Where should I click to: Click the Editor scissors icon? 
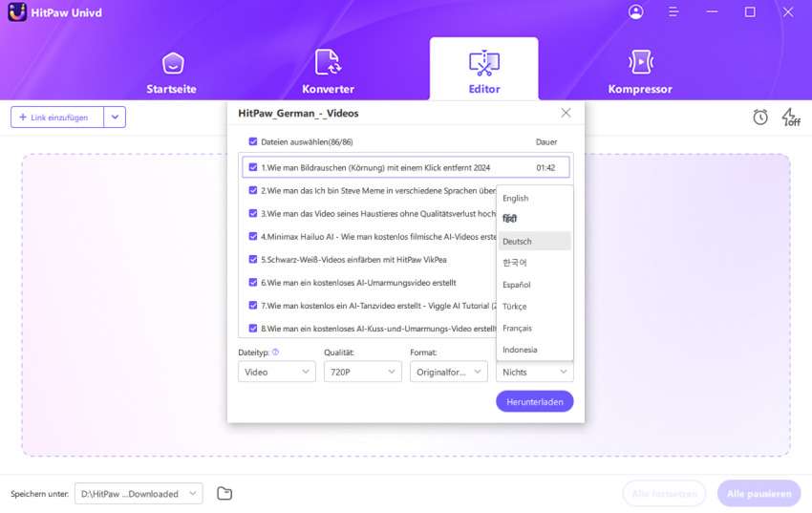tap(484, 63)
